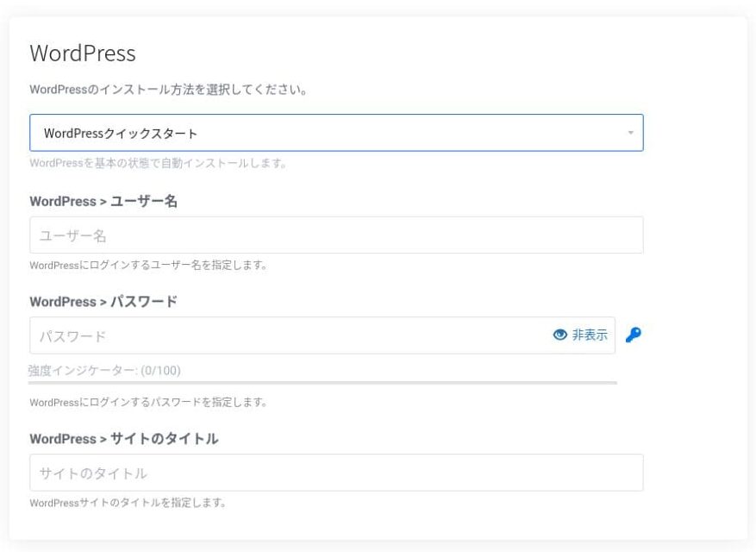Click the 'WordPress > パスワード' label
756x552 pixels.
click(x=103, y=302)
